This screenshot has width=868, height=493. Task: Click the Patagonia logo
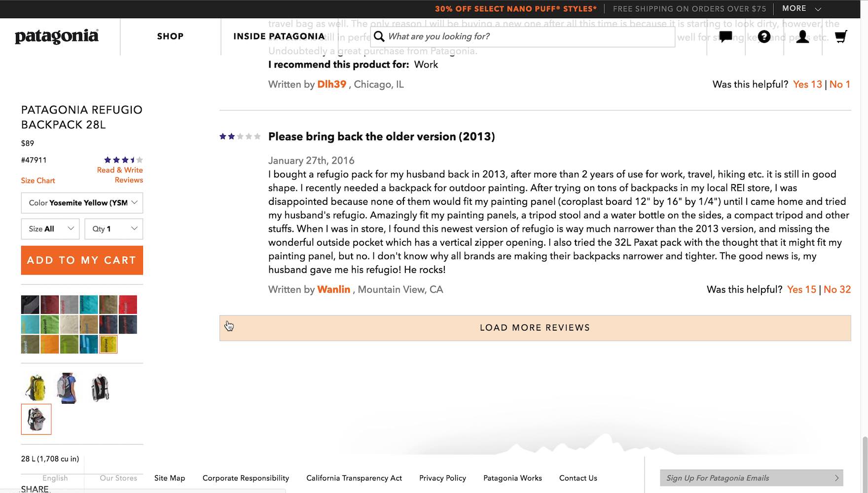pyautogui.click(x=57, y=37)
